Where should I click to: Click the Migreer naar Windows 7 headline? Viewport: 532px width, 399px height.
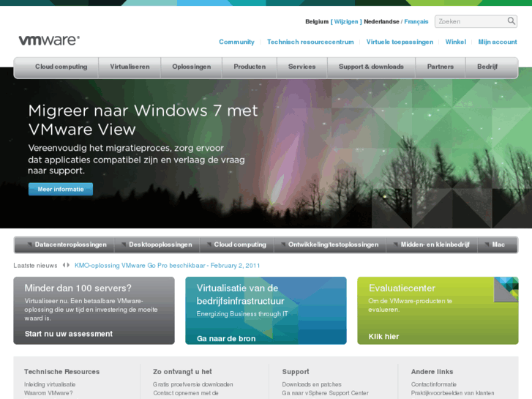[143, 120]
